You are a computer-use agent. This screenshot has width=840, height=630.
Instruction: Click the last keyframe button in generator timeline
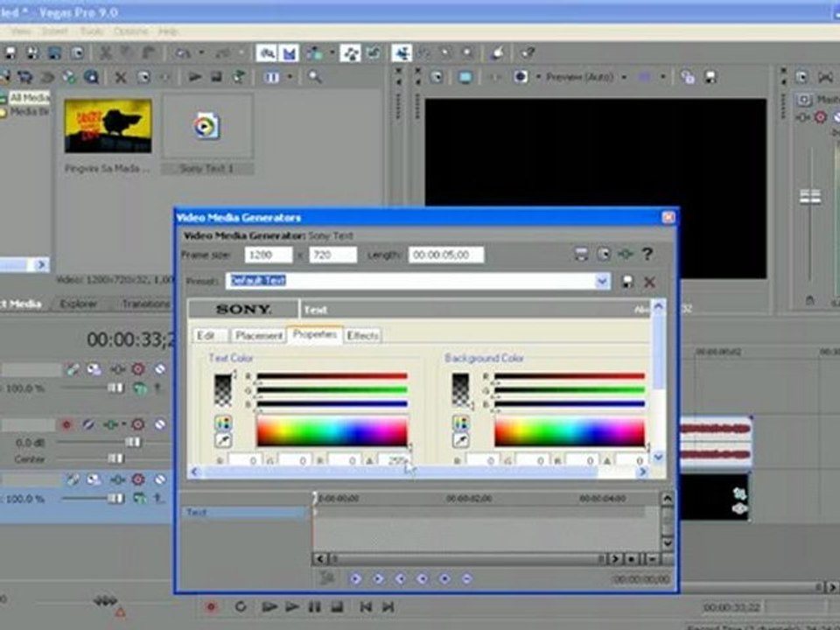(422, 578)
